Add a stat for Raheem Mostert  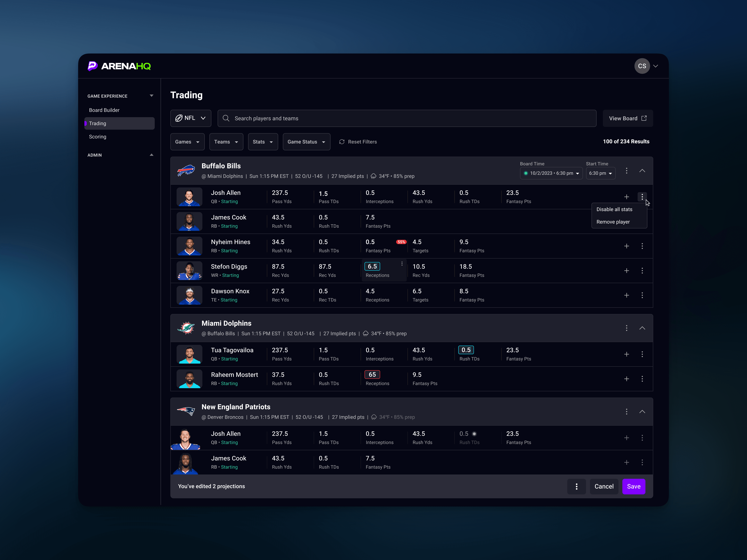[x=626, y=379]
